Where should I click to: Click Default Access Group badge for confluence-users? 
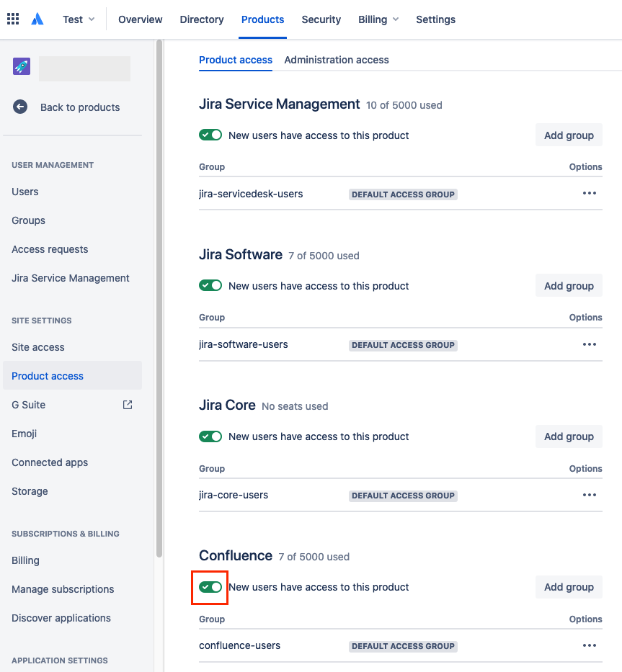403,646
